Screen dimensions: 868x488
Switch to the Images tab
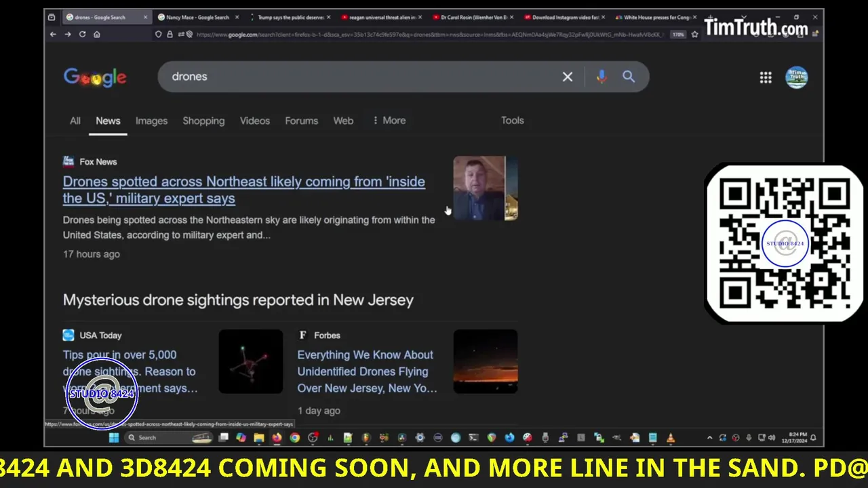tap(151, 121)
